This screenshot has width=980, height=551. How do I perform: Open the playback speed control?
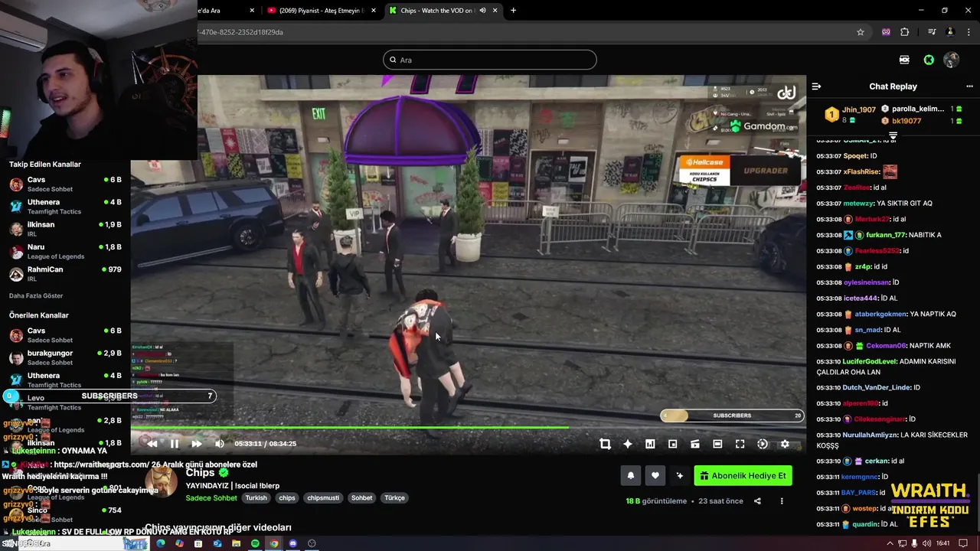coord(763,444)
